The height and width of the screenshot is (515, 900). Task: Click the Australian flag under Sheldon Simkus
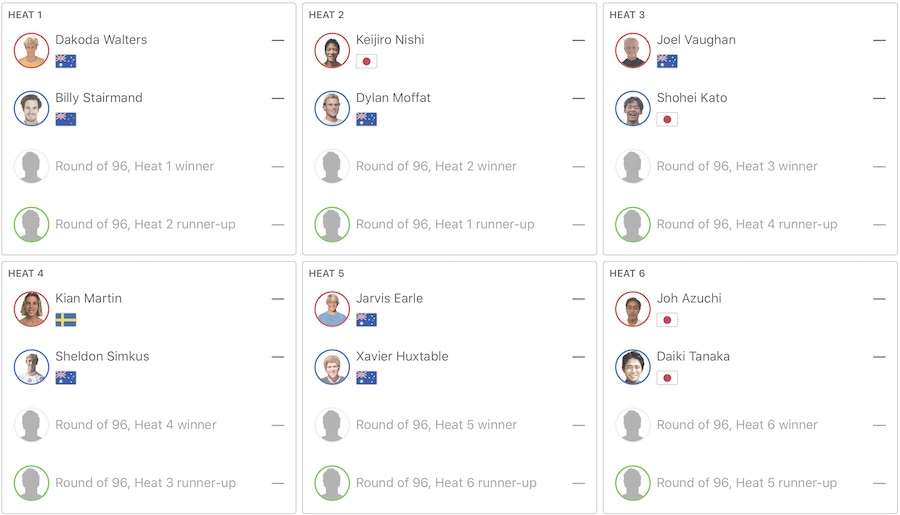pyautogui.click(x=66, y=378)
